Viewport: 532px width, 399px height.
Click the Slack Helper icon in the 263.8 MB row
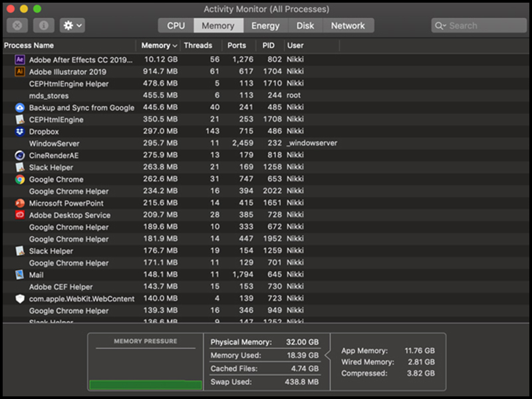point(20,168)
